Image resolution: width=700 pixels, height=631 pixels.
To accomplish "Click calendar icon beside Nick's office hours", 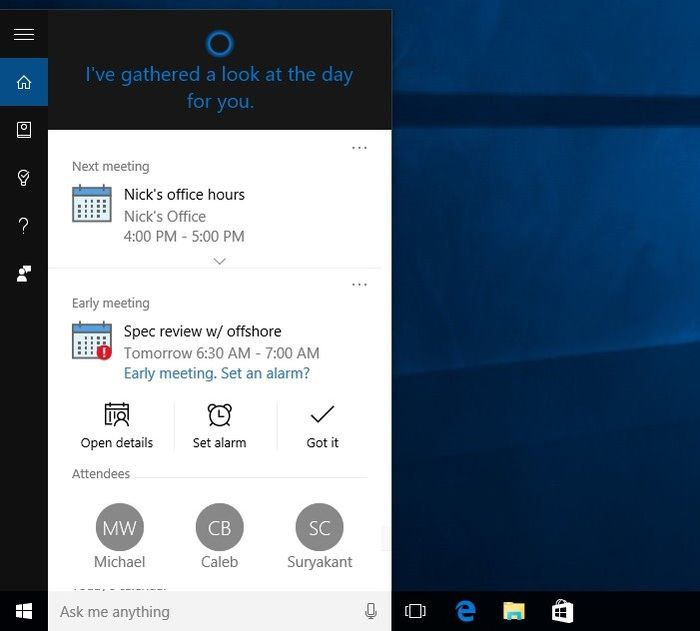I will pyautogui.click(x=92, y=204).
